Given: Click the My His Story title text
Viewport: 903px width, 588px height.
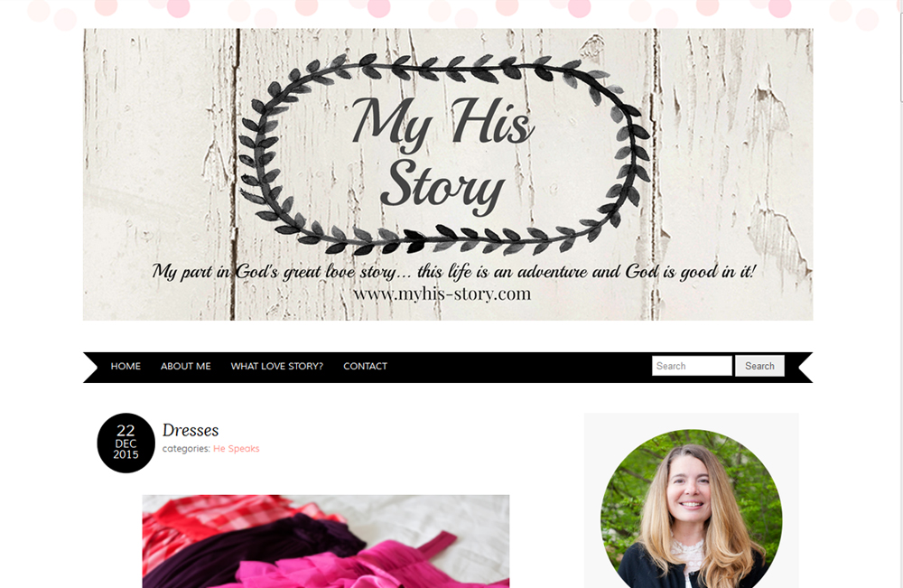Looking at the screenshot, I should [x=442, y=154].
